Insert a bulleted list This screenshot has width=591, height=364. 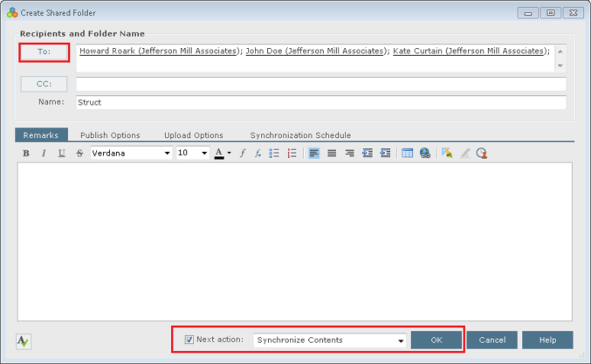(274, 153)
